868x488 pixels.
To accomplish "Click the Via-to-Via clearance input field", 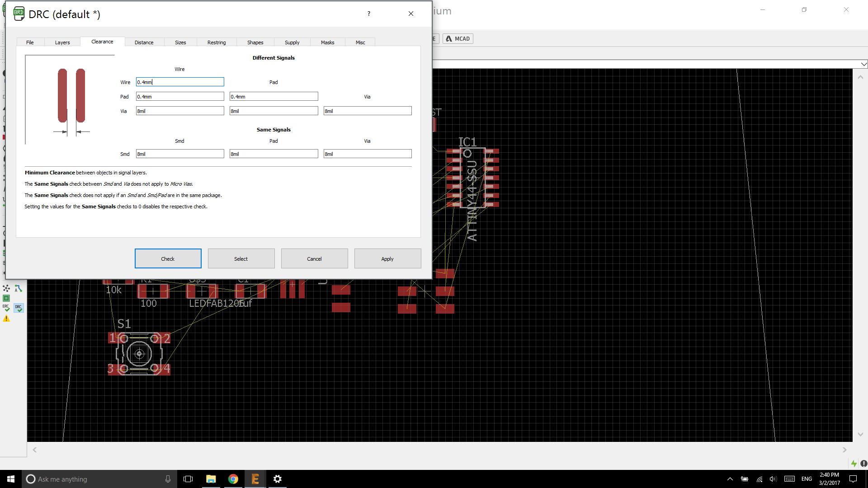I will pyautogui.click(x=367, y=111).
